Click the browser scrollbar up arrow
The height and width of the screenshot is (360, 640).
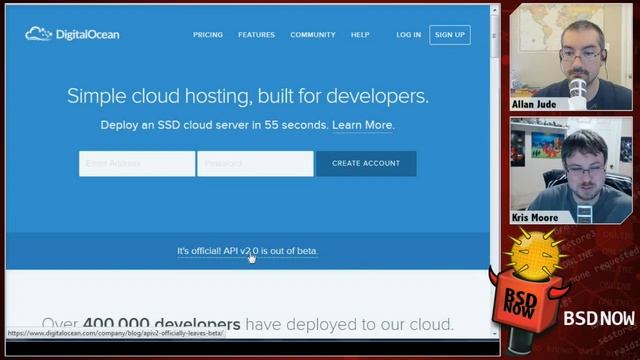click(495, 9)
